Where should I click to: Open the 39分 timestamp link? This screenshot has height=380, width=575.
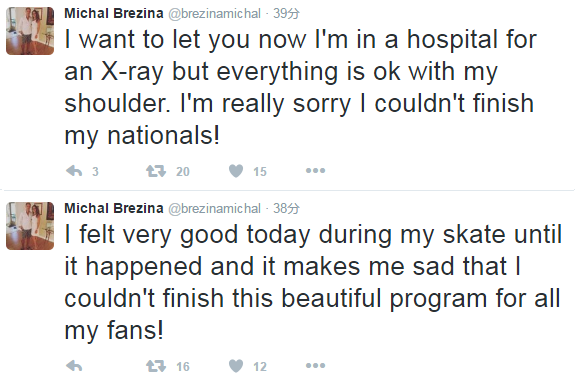(x=286, y=14)
